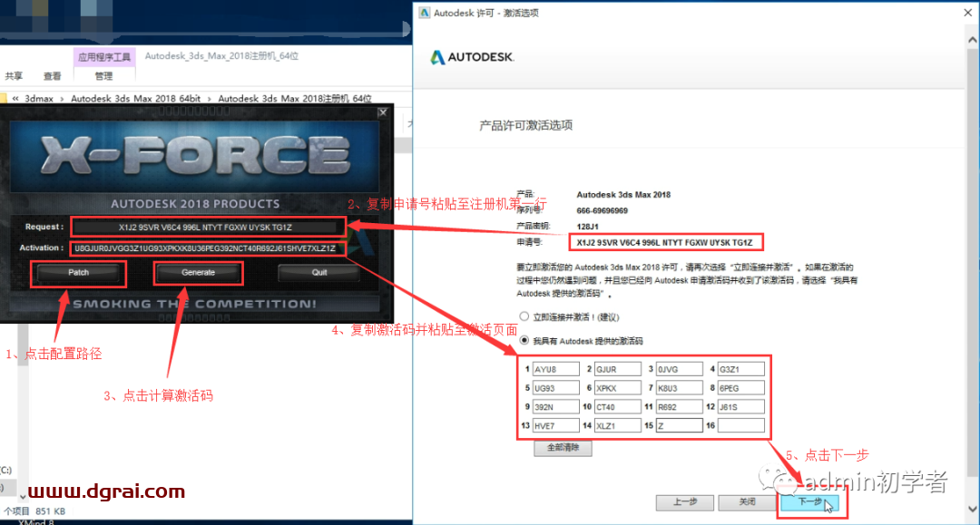Click activation code field number 12
The width and height of the screenshot is (980, 525).
pos(741,407)
